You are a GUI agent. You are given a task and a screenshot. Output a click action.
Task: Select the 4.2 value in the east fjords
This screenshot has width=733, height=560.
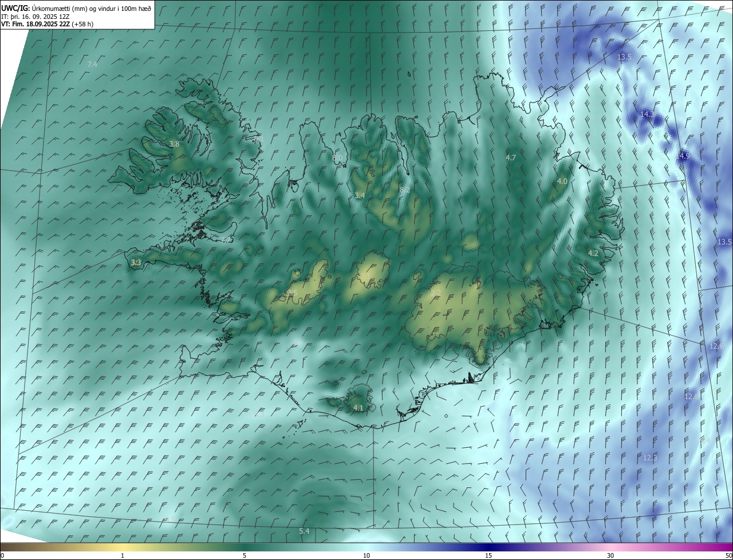[x=593, y=253]
